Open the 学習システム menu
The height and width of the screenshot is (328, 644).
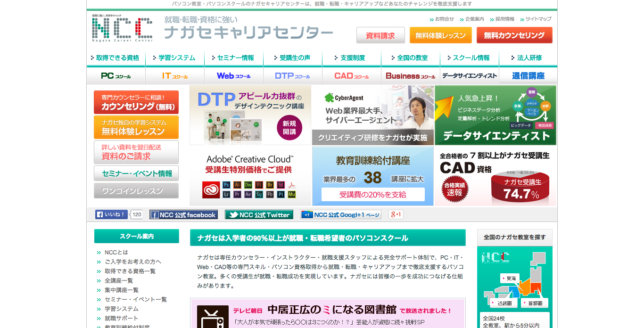pos(175,58)
